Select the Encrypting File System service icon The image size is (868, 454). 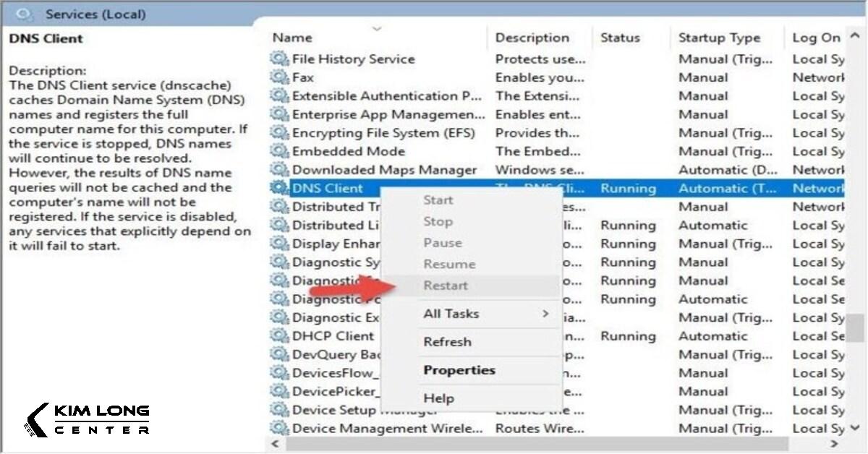click(279, 133)
